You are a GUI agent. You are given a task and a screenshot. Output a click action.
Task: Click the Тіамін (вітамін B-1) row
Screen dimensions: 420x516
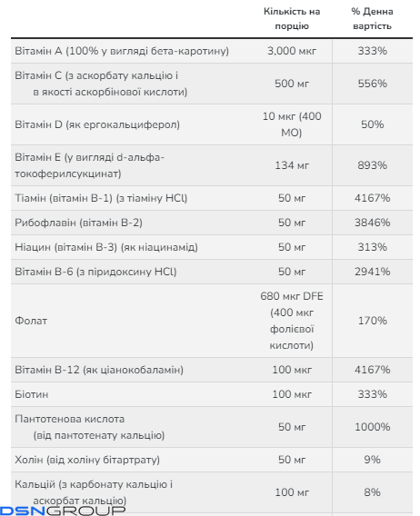tap(212, 198)
